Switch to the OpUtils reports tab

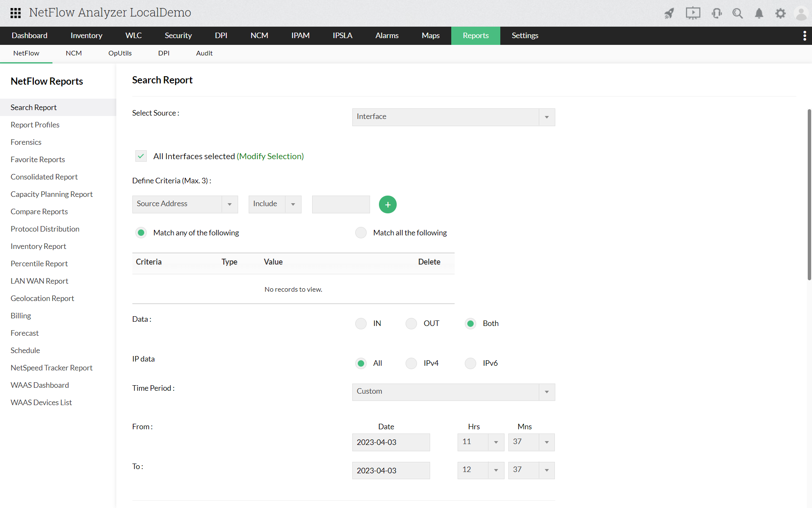pyautogui.click(x=120, y=53)
